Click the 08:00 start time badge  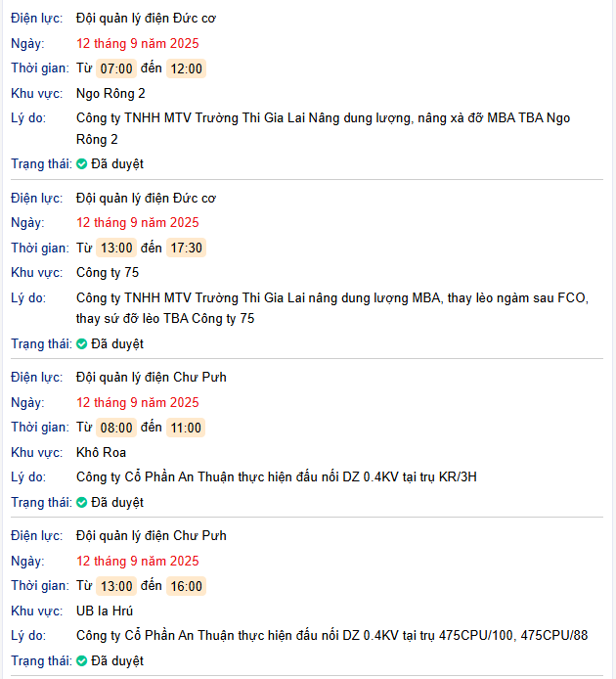click(116, 428)
